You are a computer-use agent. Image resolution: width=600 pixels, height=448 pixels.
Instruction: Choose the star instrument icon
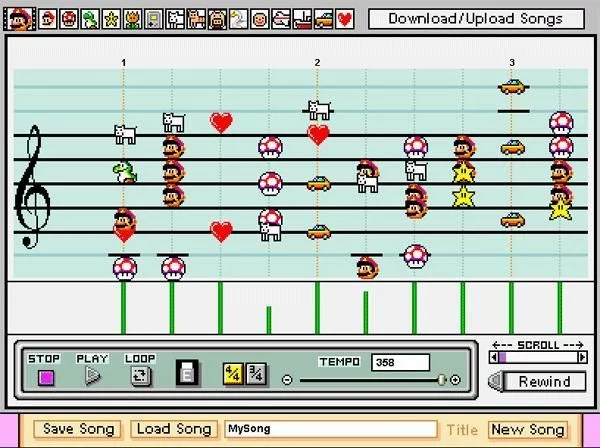111,19
